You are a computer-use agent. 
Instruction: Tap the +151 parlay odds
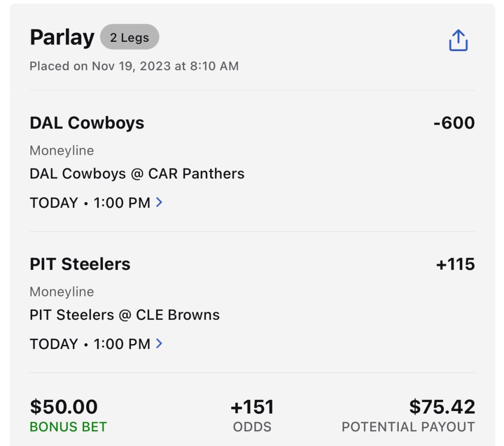pyautogui.click(x=252, y=407)
